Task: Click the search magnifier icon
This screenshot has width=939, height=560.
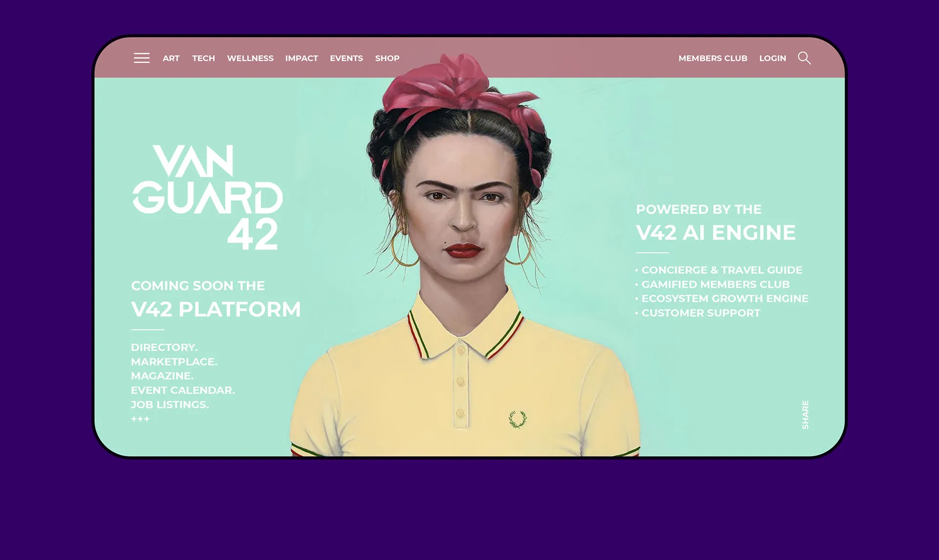Action: click(805, 58)
